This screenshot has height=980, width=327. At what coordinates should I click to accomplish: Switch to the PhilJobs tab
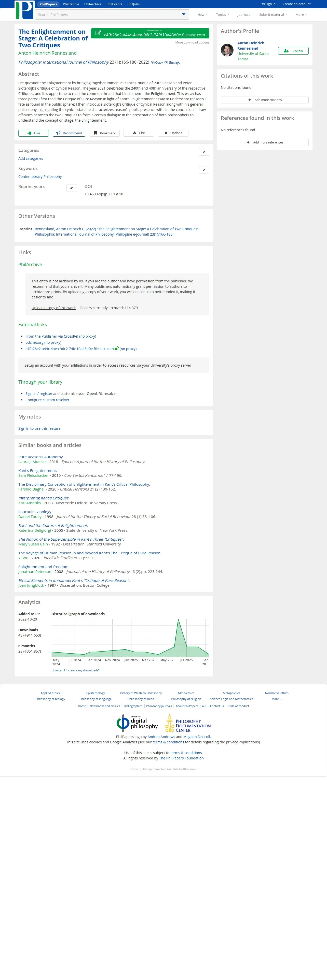pyautogui.click(x=133, y=4)
